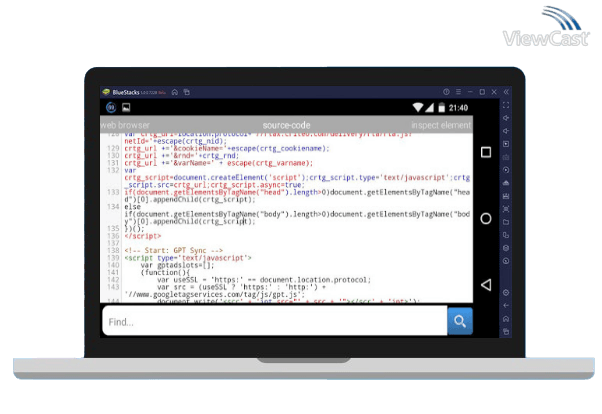Viewport: 602px width, 414px height.
Task: Click the 'else' keyword on line 134
Action: [x=132, y=207]
